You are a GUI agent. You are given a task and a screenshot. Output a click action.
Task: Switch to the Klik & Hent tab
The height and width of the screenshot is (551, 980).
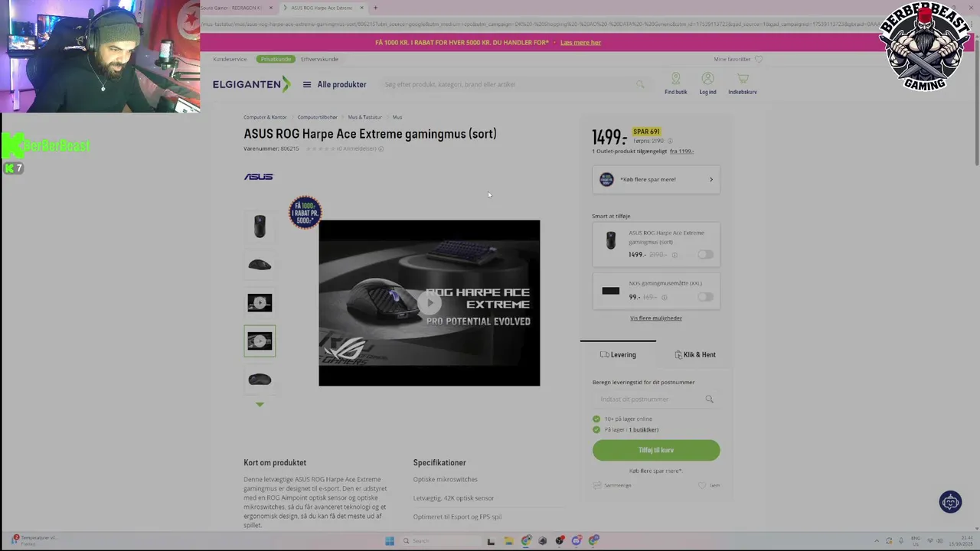695,354
